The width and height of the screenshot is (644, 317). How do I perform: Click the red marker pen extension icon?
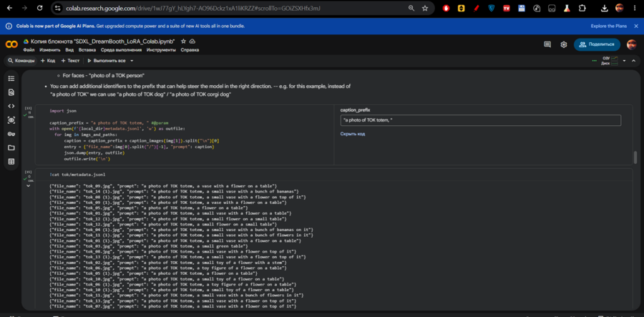click(x=476, y=8)
